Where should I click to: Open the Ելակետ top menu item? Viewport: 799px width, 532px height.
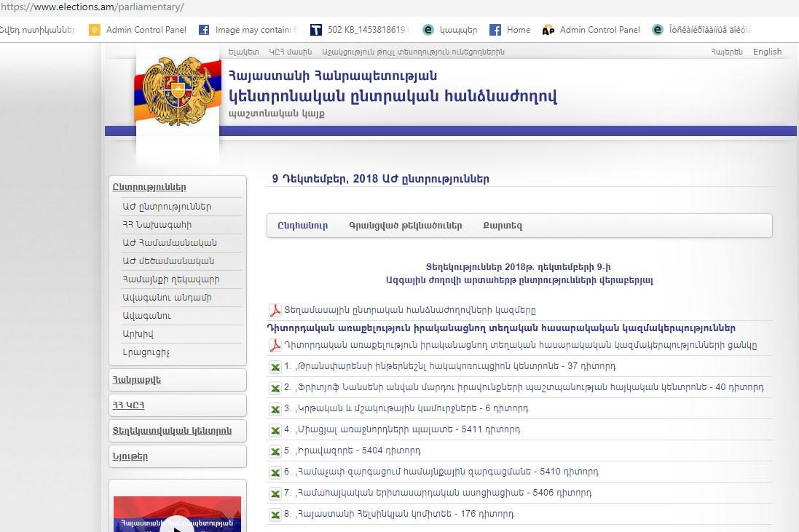243,52
